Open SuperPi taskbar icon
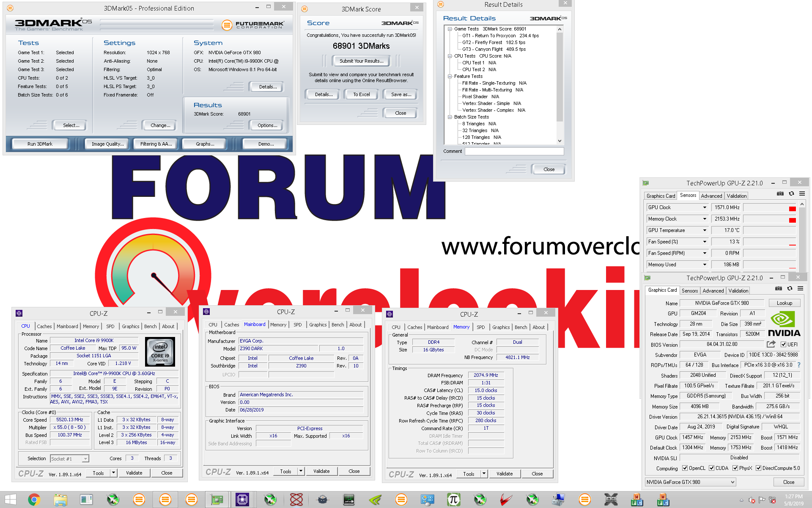812x508 pixels. (x=454, y=500)
